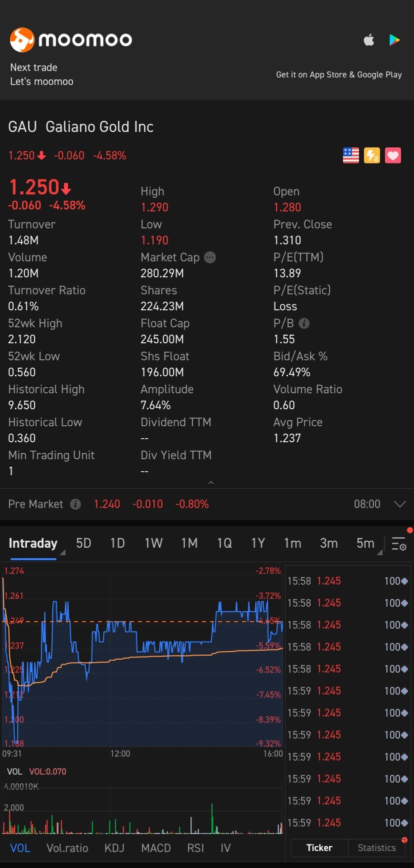The width and height of the screenshot is (414, 868).
Task: Select the 1Y yearly chart tab
Action: point(258,543)
